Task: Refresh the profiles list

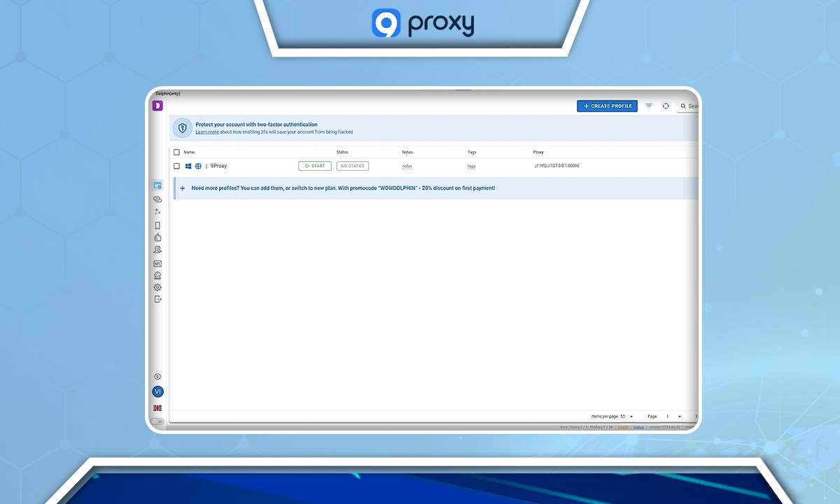Action: (665, 106)
